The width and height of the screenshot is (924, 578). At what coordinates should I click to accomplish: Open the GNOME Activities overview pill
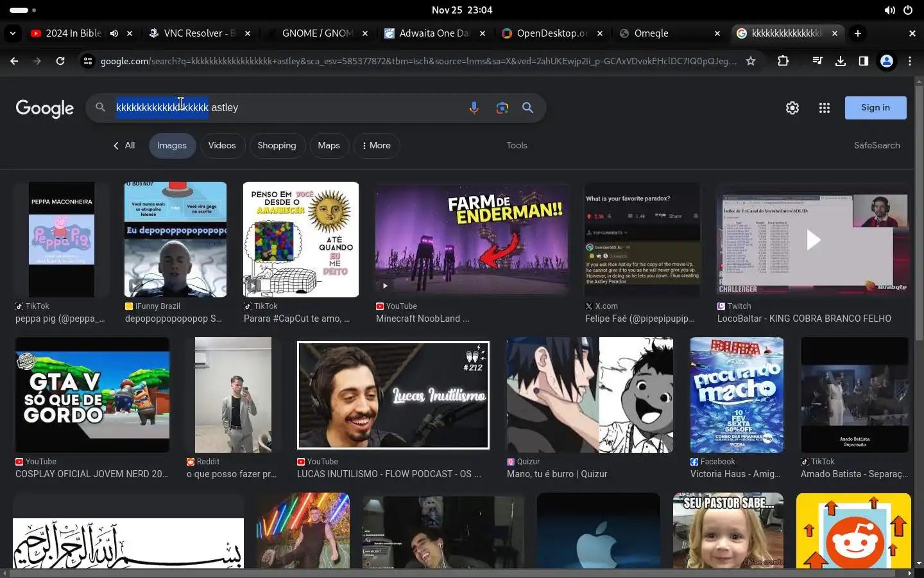click(x=23, y=10)
